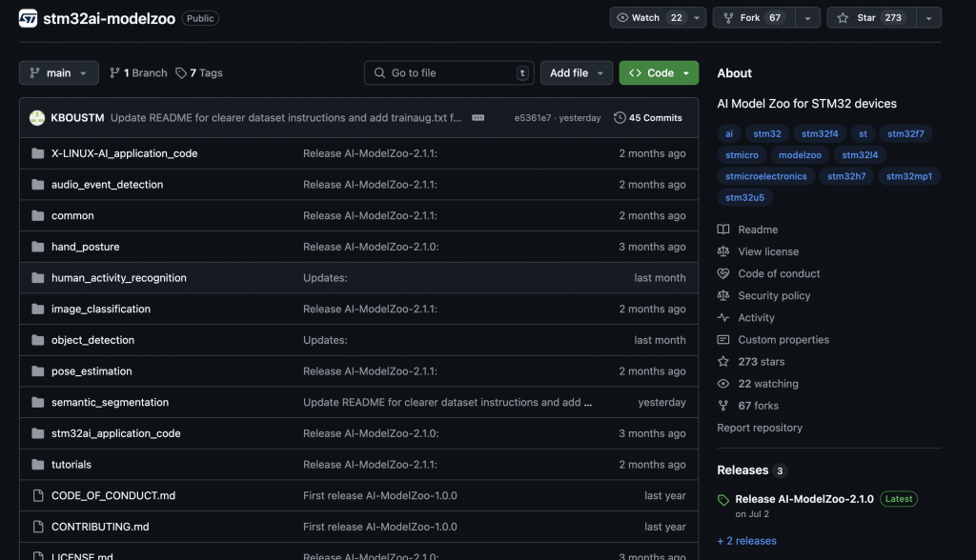Open the object_detection folder
Viewport: 976px width, 560px height.
point(92,340)
